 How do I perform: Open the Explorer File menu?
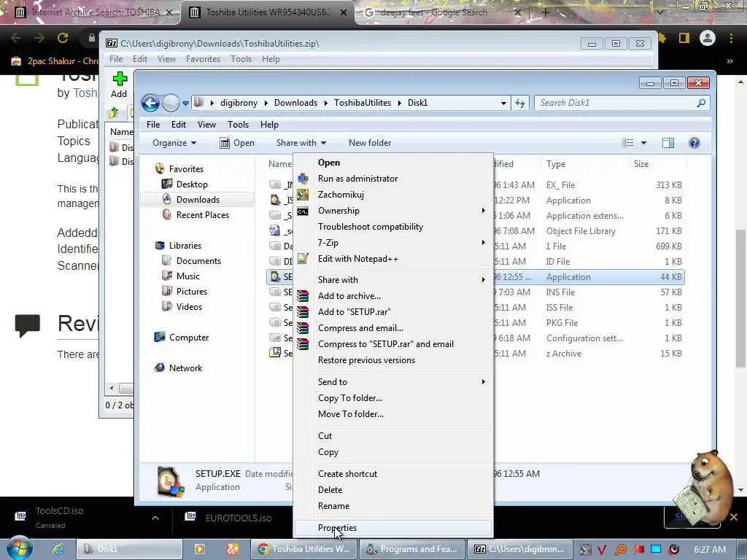point(153,125)
